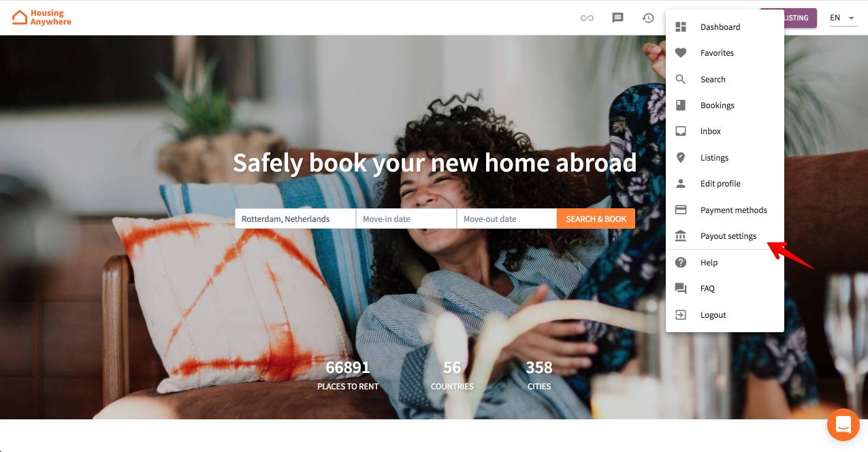Viewport: 868px width, 452px height.
Task: Click the SEARCH & BOOK button
Action: pos(596,219)
